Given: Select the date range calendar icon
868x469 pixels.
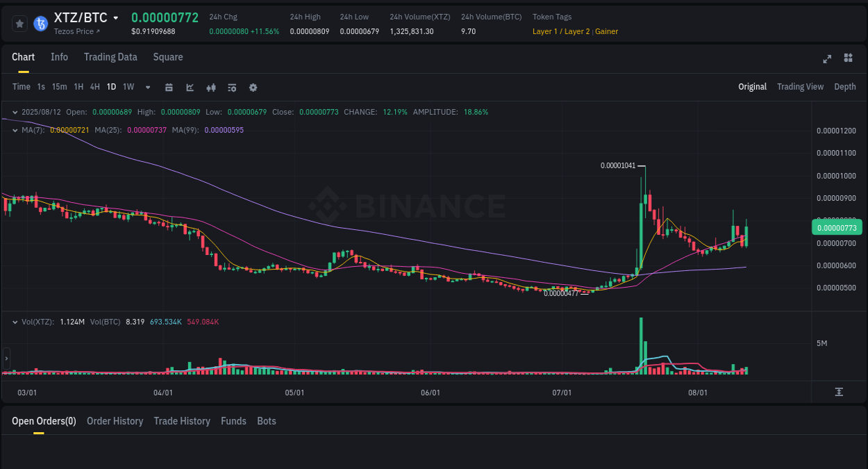Looking at the screenshot, I should click(169, 87).
